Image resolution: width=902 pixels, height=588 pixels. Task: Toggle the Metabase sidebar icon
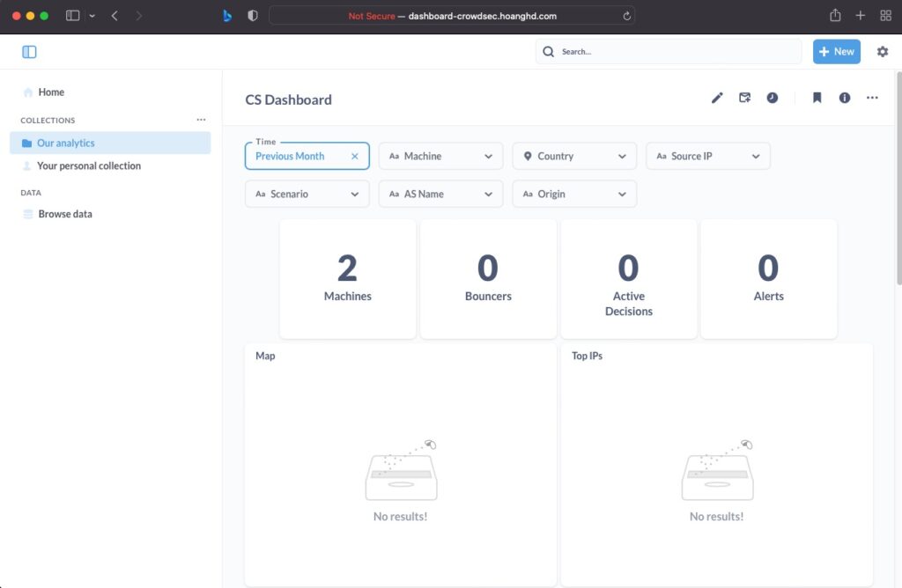pos(29,52)
